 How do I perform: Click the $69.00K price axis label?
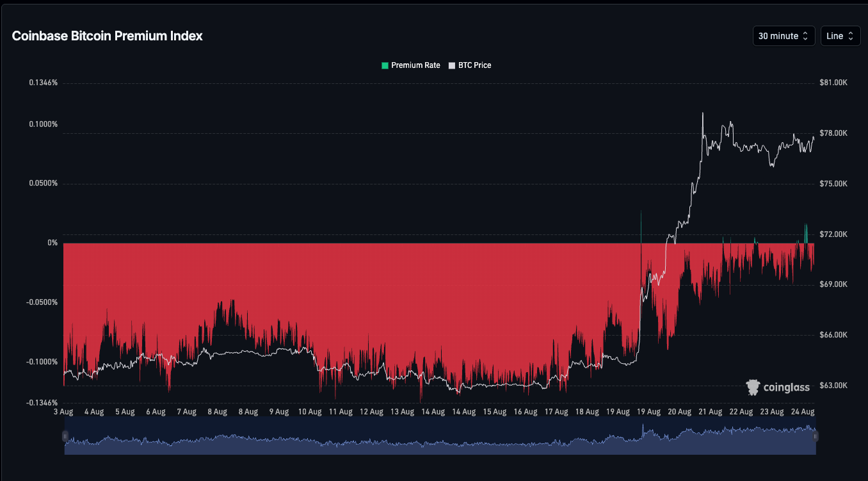click(x=833, y=284)
